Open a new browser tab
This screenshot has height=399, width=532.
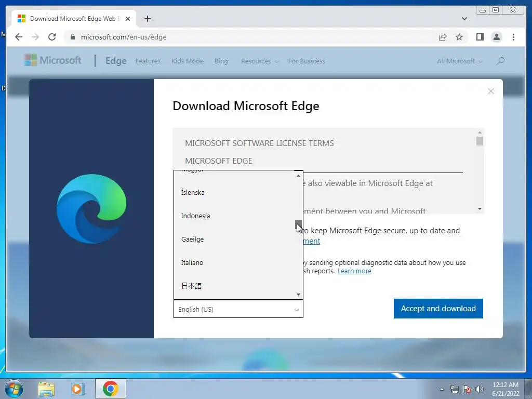[x=147, y=19]
